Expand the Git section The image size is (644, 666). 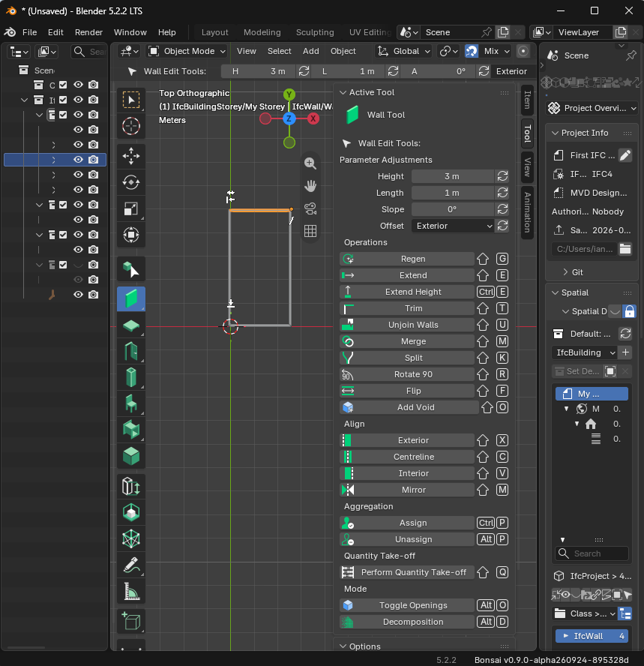click(565, 272)
